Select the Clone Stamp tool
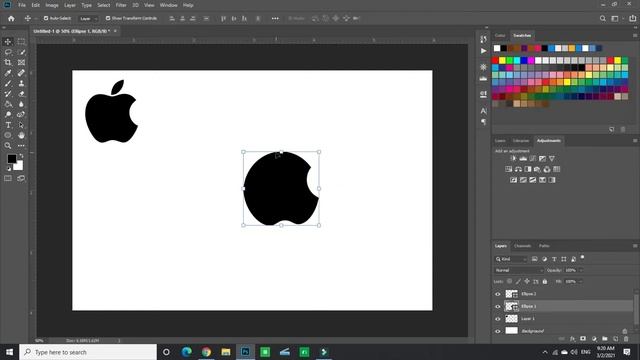Viewport: 640px width, 360px height. point(21,83)
